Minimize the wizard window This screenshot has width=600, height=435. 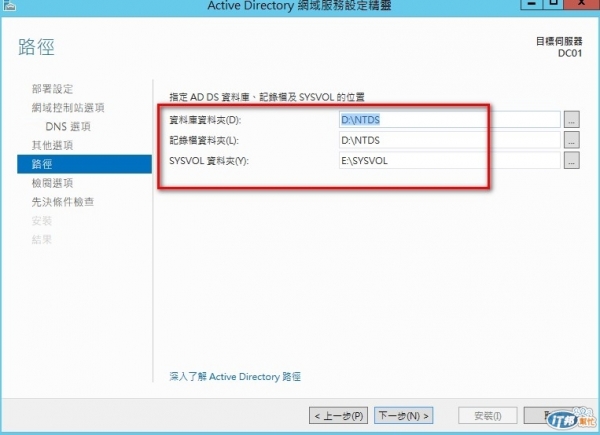[x=532, y=4]
